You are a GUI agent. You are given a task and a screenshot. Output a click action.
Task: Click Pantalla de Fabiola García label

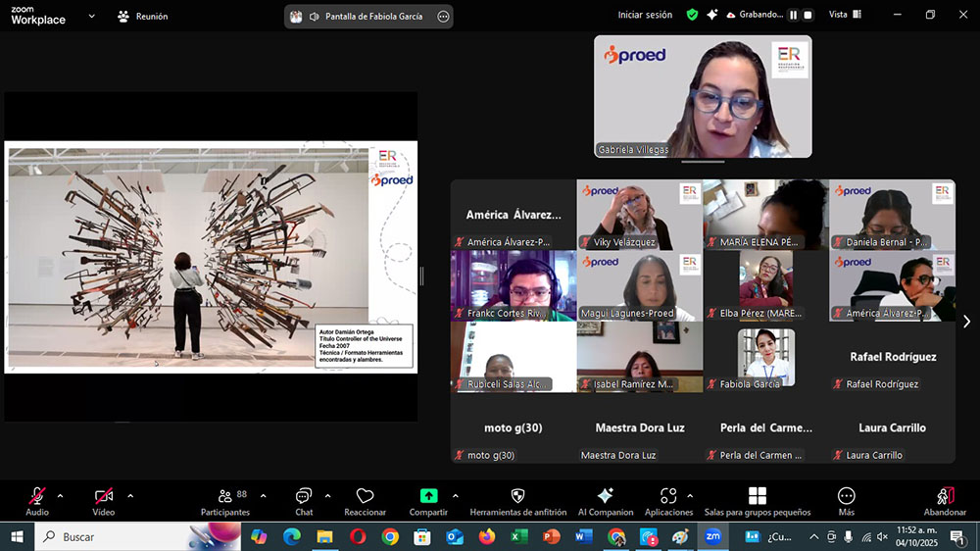(x=373, y=17)
